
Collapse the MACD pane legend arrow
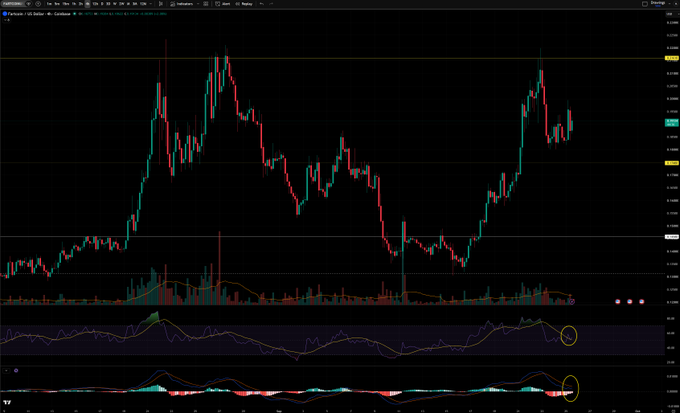7,371
